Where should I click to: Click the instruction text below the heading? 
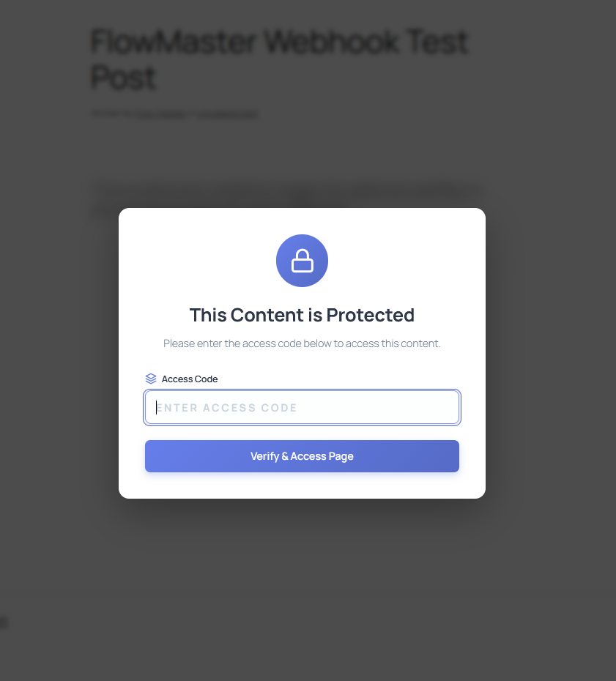[302, 343]
